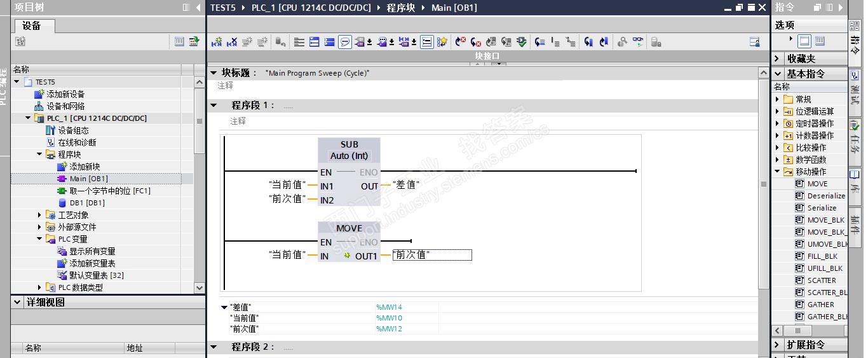Click the device tab toolbar export icon

coord(194,41)
